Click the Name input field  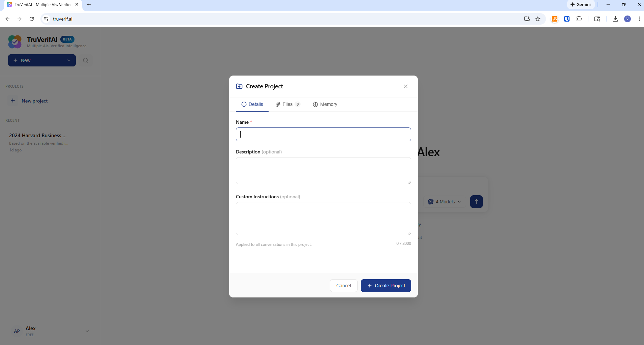click(x=323, y=134)
